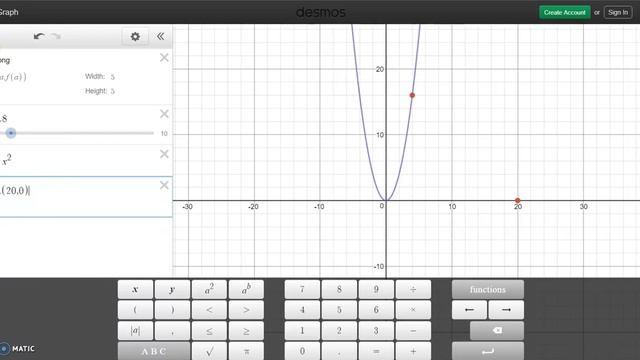Tap the less than or equal key
This screenshot has width=640, height=360.
coord(209,331)
